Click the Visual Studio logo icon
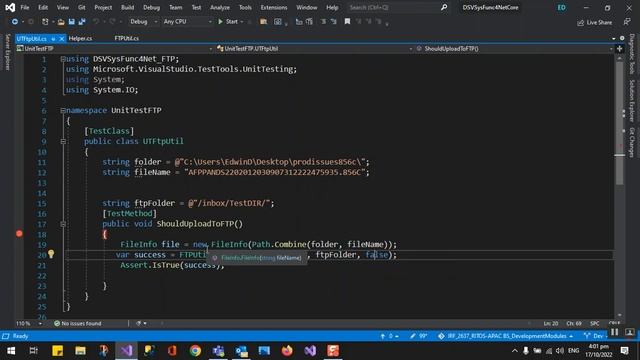640x360 pixels. [10, 7]
